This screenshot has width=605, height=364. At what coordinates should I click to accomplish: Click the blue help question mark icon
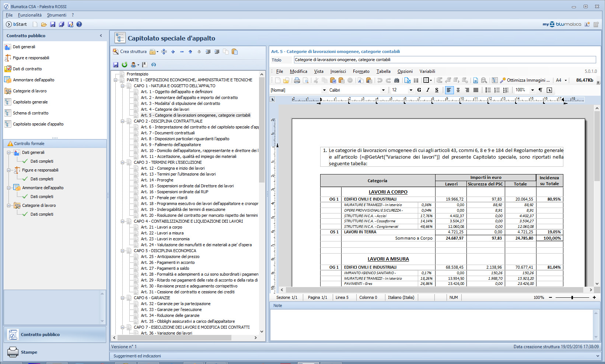[x=79, y=24]
